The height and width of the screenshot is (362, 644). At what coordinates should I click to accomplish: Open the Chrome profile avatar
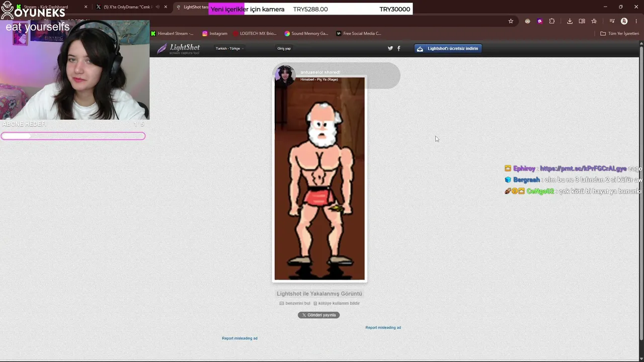tap(624, 21)
